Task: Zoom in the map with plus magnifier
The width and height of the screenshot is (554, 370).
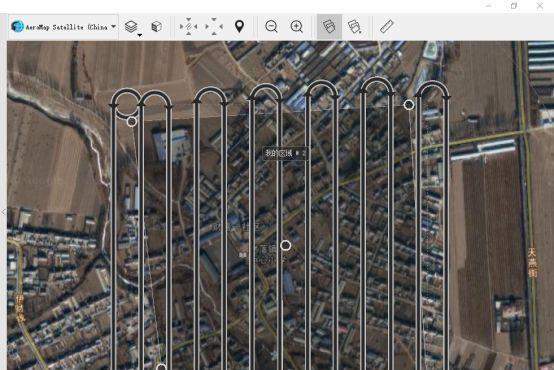Action: pos(297,27)
